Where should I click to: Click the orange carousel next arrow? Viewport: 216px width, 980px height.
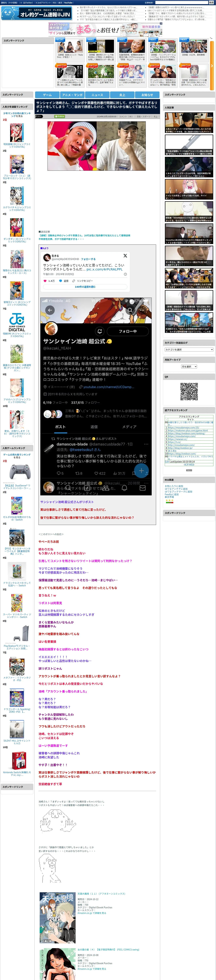[x=212, y=66]
